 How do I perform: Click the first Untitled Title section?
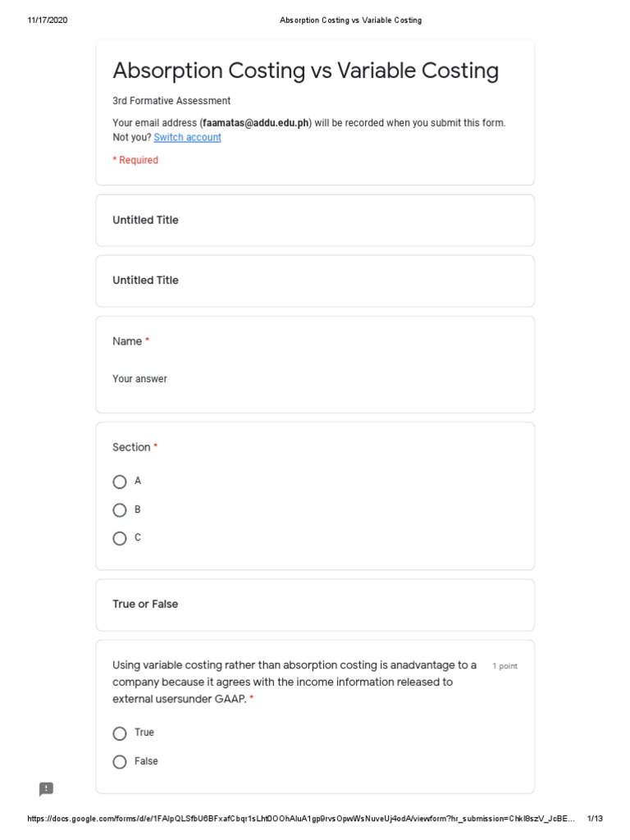145,220
